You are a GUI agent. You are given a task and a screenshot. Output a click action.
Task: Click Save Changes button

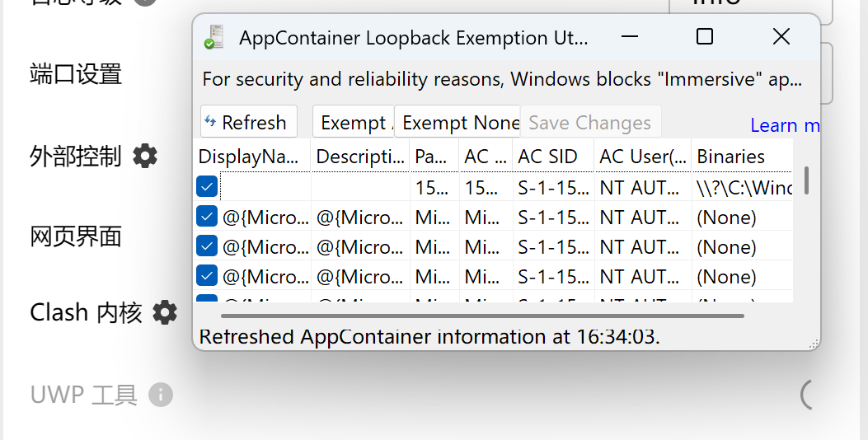(x=590, y=122)
